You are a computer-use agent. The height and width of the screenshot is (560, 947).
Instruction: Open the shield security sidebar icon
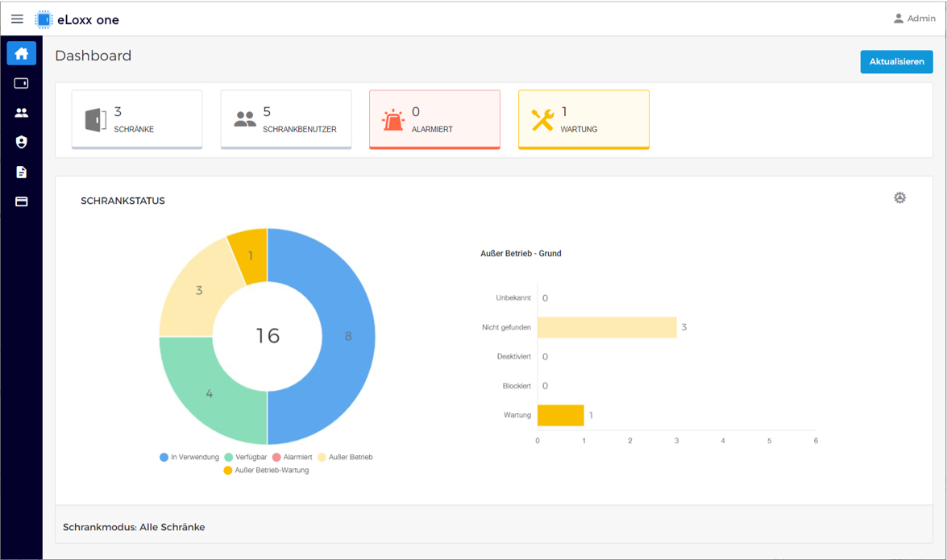(x=21, y=142)
